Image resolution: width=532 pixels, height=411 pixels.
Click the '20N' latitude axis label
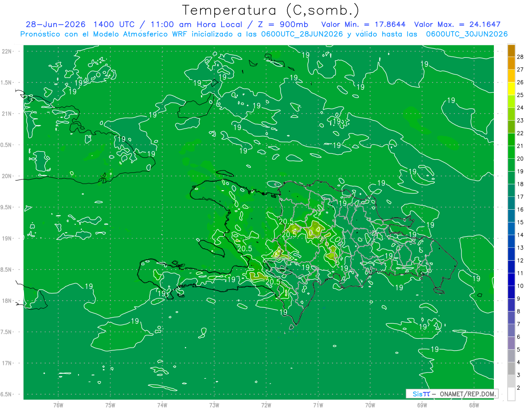tap(7, 176)
